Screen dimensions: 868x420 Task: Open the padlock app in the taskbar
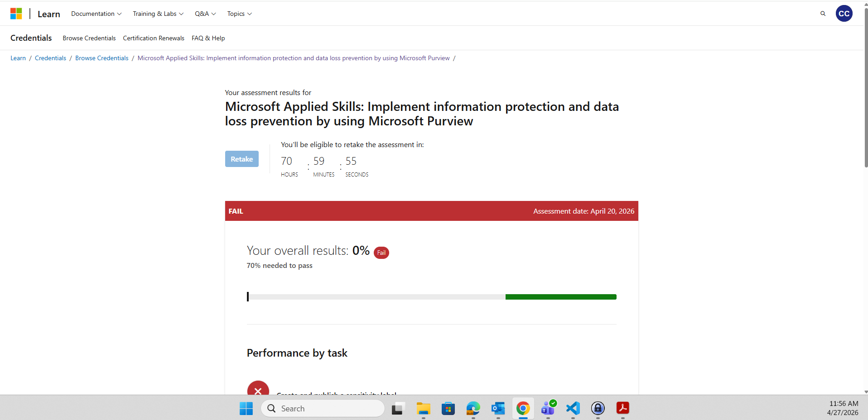pos(598,409)
